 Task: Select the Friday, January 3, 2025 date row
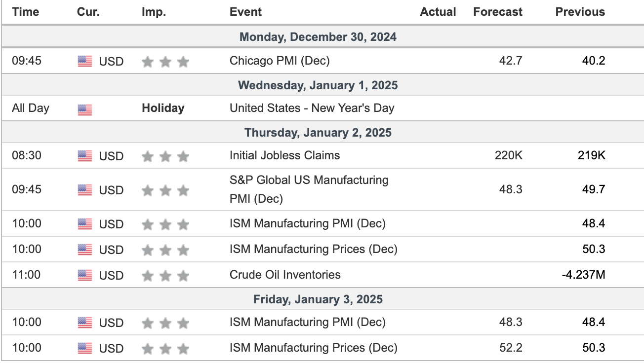318,299
